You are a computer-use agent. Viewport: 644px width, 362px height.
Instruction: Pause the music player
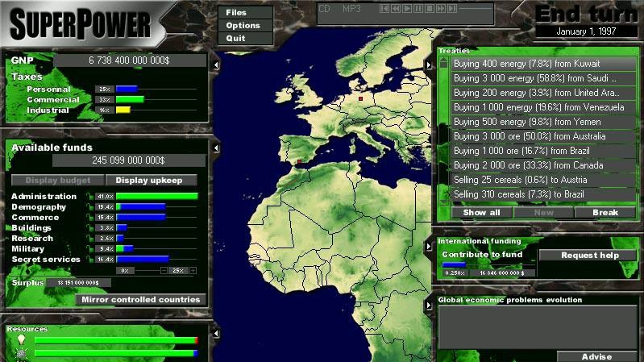pos(418,8)
